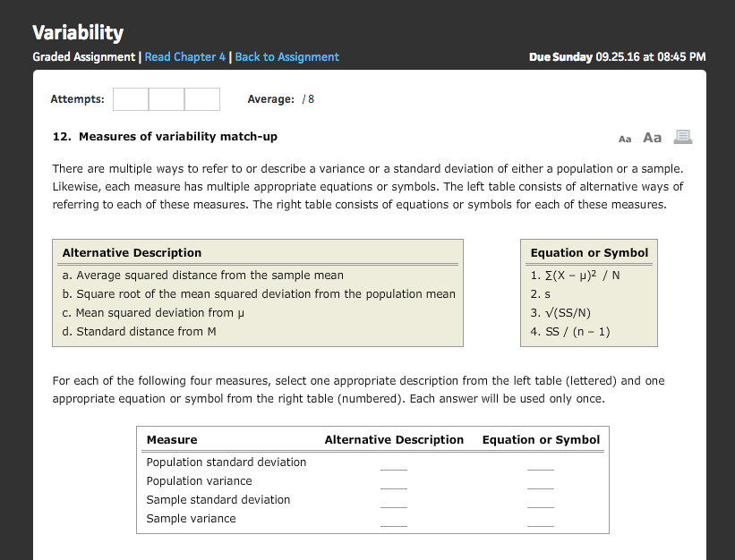Click the Variability page title
This screenshot has width=735, height=560.
click(77, 32)
